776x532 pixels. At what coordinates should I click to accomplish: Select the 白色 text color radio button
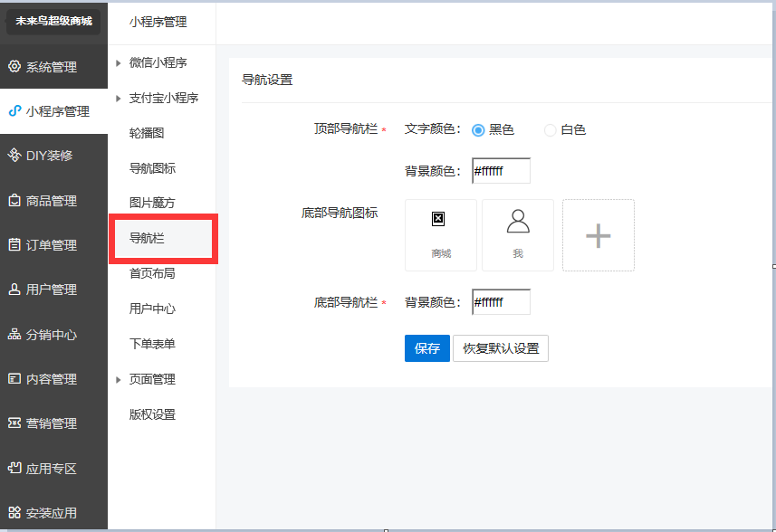550,130
